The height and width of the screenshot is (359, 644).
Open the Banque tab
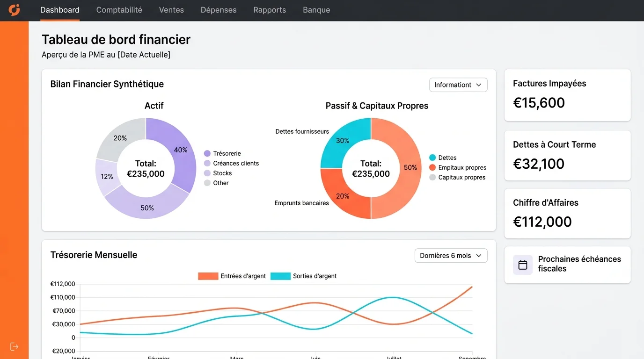316,10
